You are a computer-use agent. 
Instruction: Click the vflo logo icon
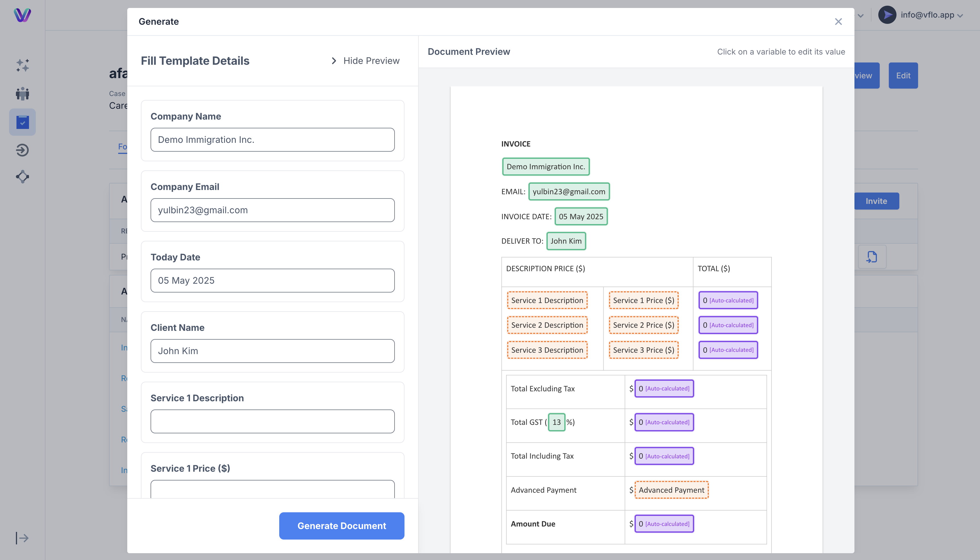(22, 15)
